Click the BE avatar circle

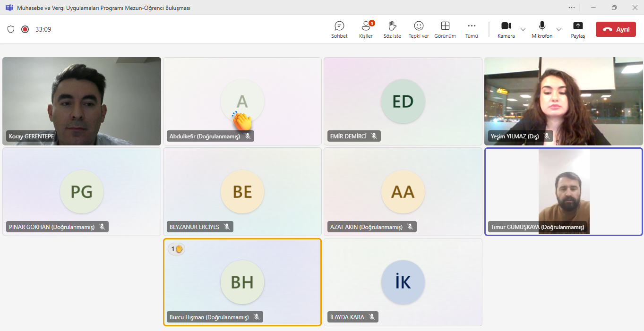point(242,192)
